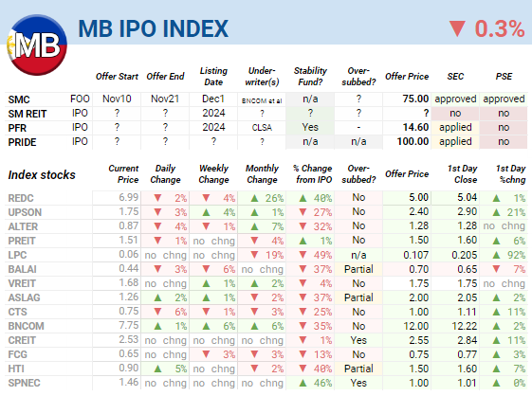Click REDC's 6.99 current price
The image size is (532, 396).
coord(129,197)
